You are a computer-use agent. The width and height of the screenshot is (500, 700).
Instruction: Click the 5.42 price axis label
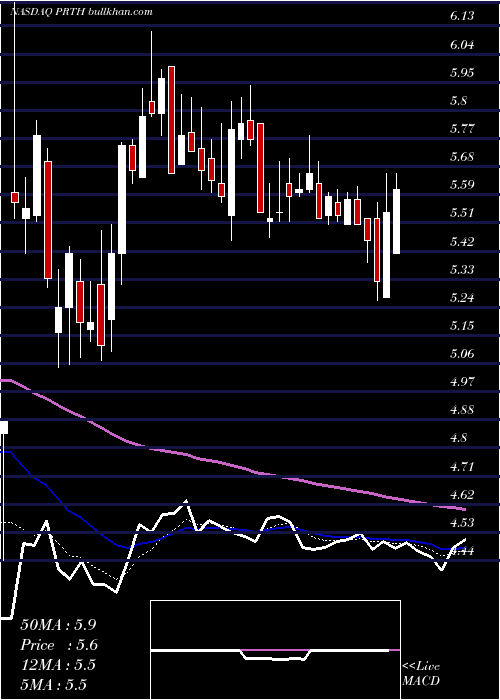[462, 241]
